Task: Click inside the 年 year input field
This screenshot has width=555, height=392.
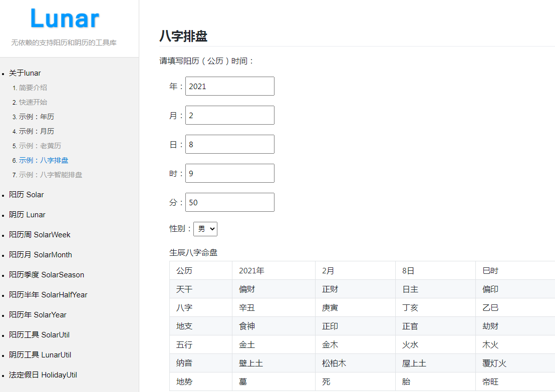Action: [229, 86]
